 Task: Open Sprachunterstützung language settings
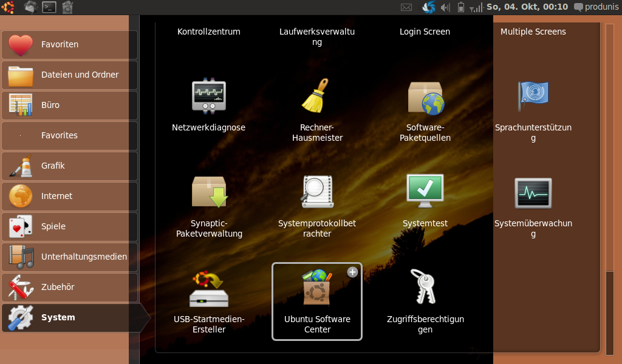click(533, 96)
